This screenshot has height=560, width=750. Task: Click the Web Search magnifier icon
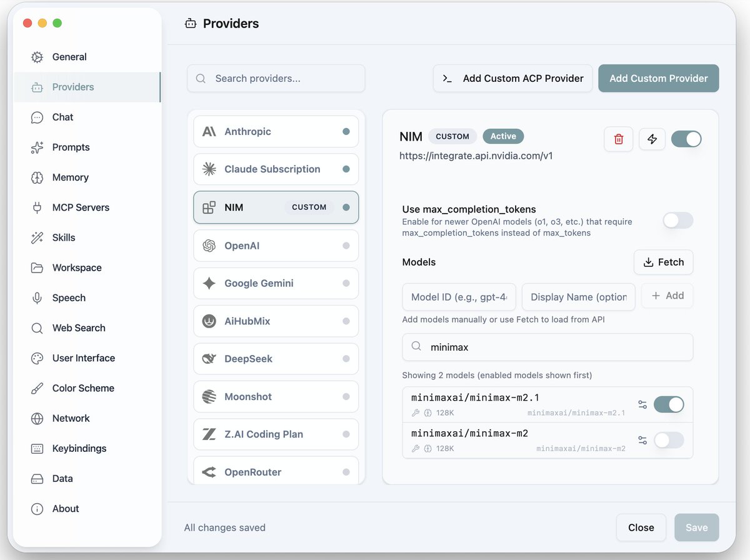tap(37, 328)
